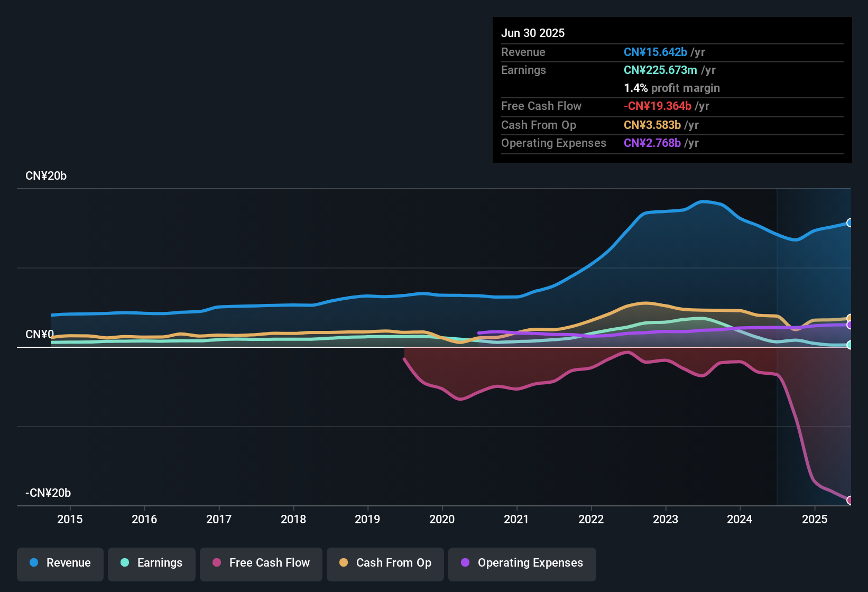Click the blue Revenue legend dot
This screenshot has width=868, height=592.
pyautogui.click(x=34, y=563)
